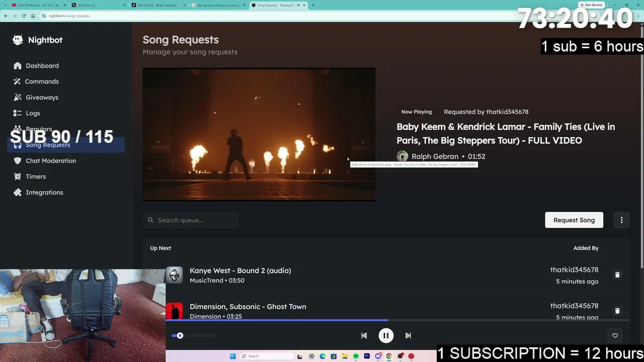Pause the current song
The width and height of the screenshot is (644, 362).
[x=386, y=336]
